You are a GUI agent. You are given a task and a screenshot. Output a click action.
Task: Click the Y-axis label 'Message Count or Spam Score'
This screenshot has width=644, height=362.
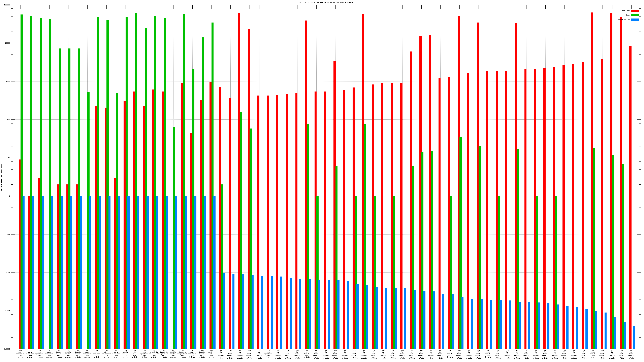click(1, 177)
